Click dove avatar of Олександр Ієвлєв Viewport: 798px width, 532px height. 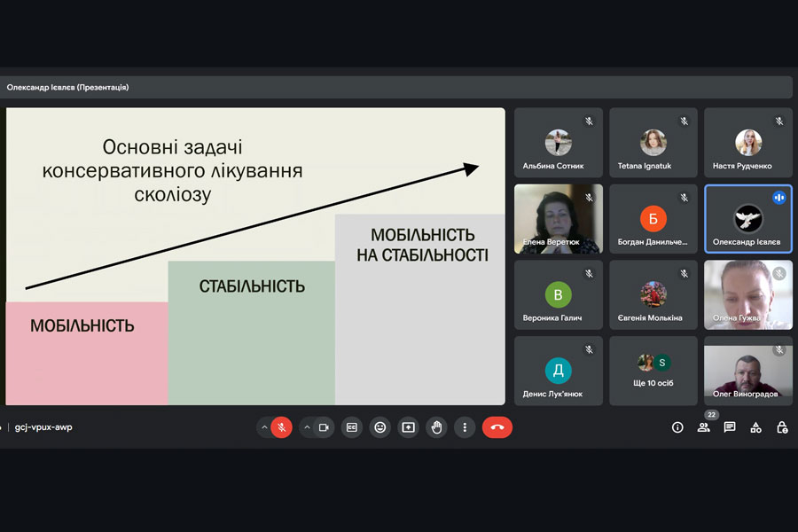click(x=748, y=218)
